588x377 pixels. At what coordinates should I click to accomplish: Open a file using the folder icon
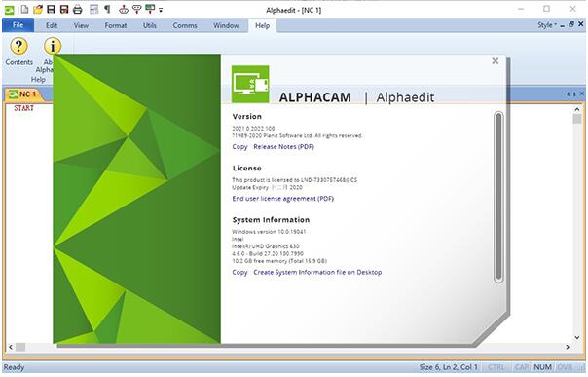(38, 10)
